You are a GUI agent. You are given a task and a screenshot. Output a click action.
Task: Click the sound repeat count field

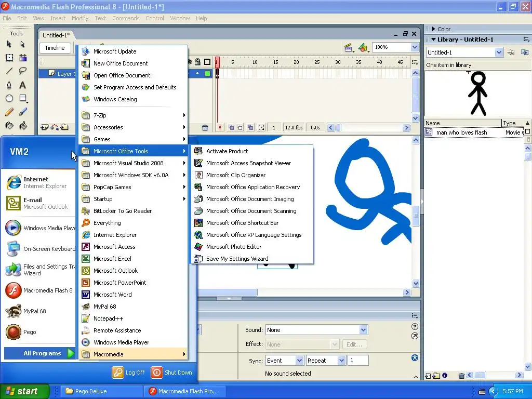click(358, 361)
